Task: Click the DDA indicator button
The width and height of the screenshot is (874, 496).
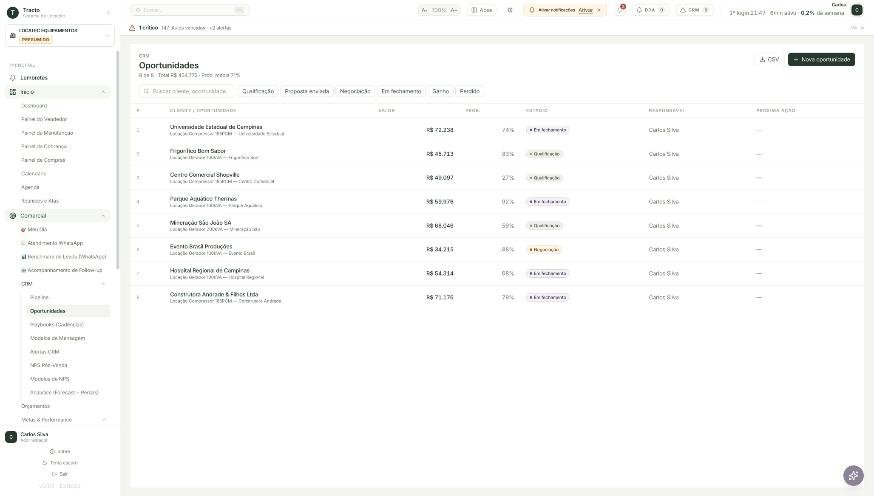Action: point(650,10)
